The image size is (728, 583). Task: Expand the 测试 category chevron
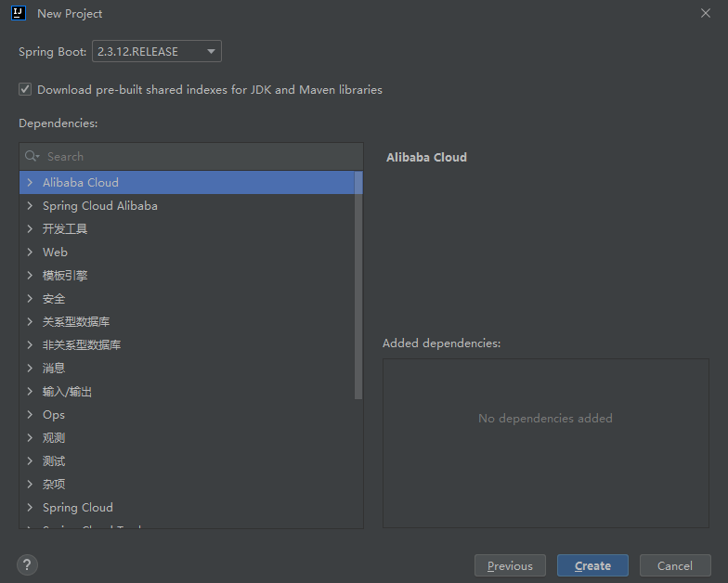pyautogui.click(x=30, y=460)
